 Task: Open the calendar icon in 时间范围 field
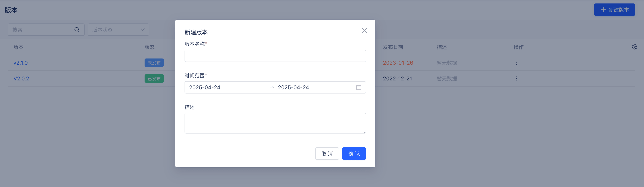click(359, 87)
